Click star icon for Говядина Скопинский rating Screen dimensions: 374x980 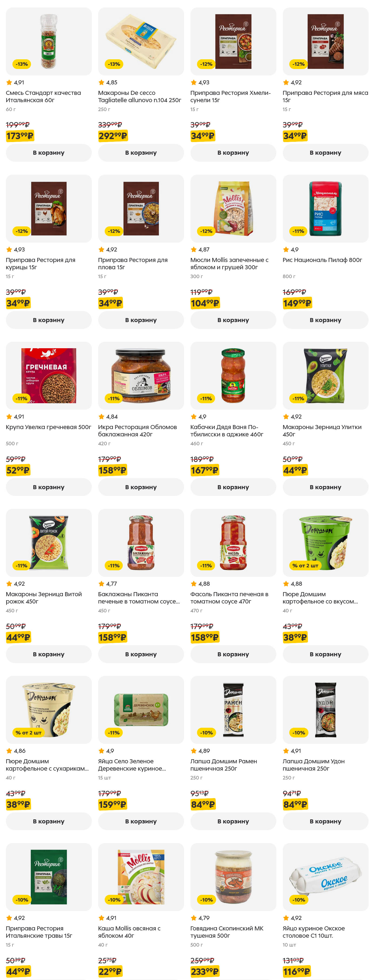point(193,918)
